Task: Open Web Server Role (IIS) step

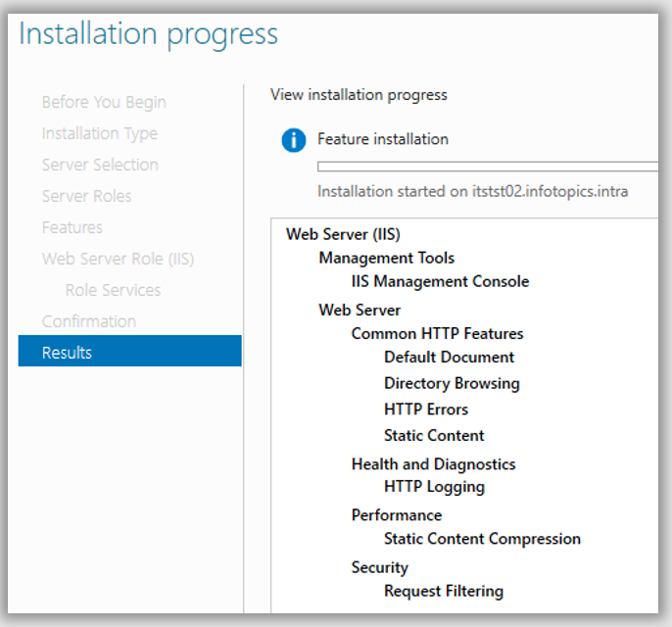Action: coord(118,259)
